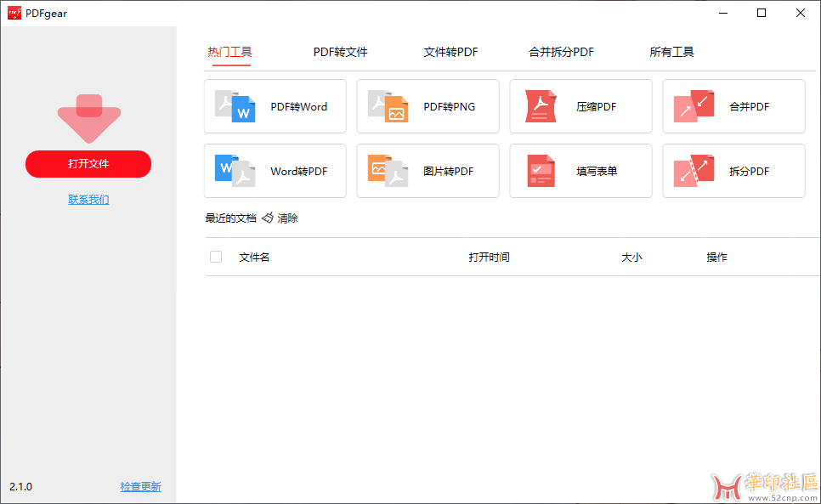Select the 拆分PDF split tool

pyautogui.click(x=733, y=171)
